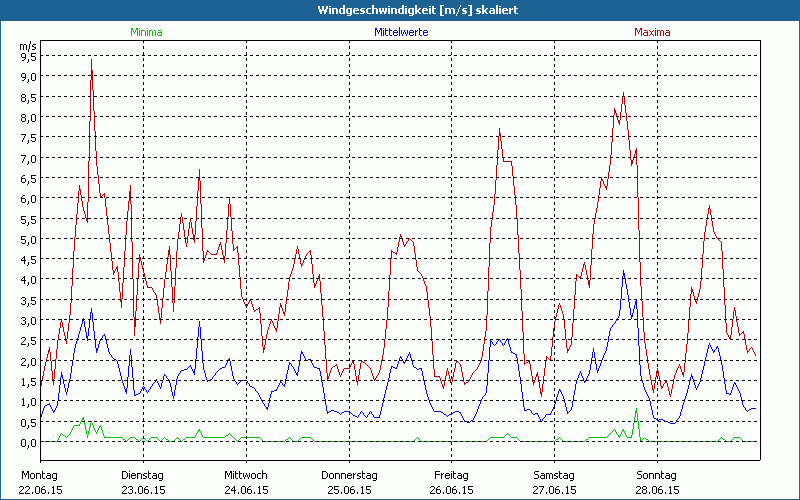800x500 pixels.
Task: Click the '4,0' y-axis value
Action: tap(29, 280)
